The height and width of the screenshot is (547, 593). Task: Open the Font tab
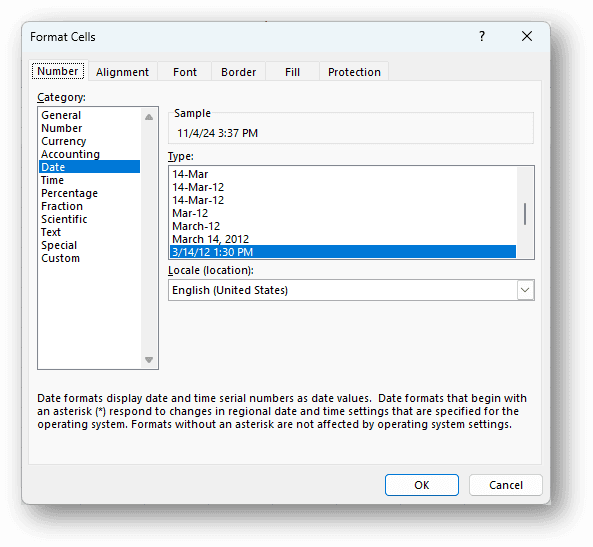185,72
